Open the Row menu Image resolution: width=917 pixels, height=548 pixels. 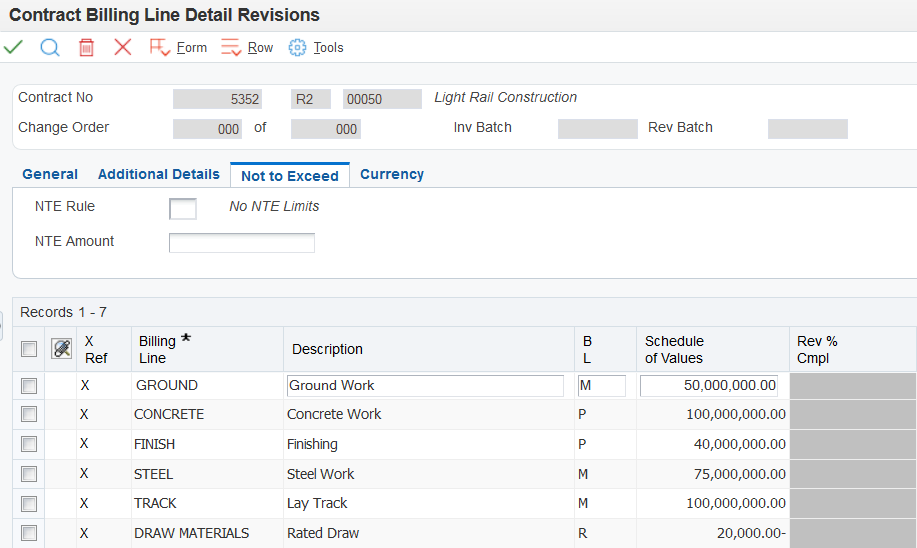[x=260, y=47]
